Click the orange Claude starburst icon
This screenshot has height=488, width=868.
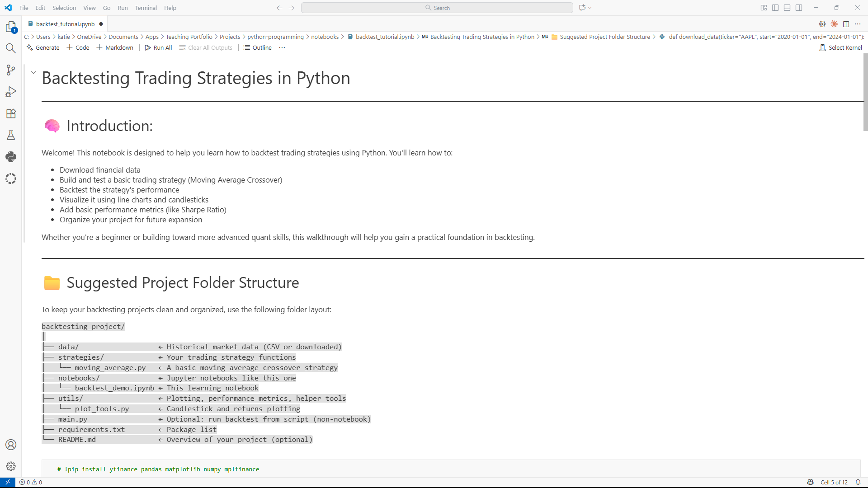click(834, 24)
